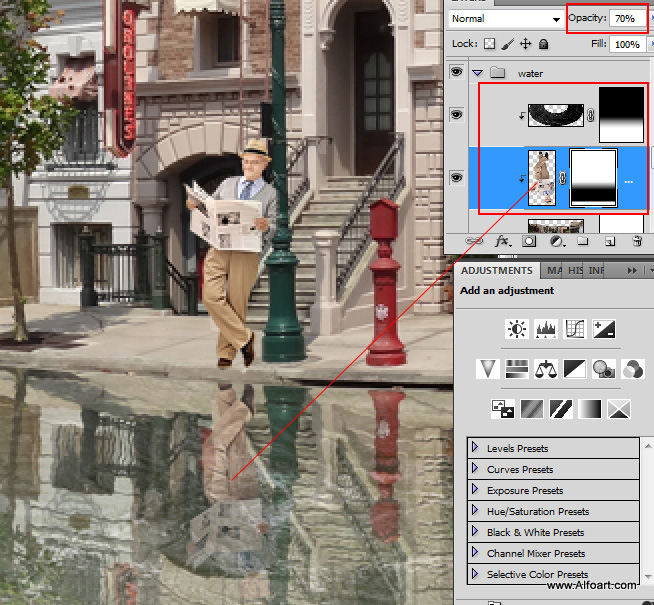Add a Levels adjustment
The width and height of the screenshot is (654, 605).
(546, 329)
